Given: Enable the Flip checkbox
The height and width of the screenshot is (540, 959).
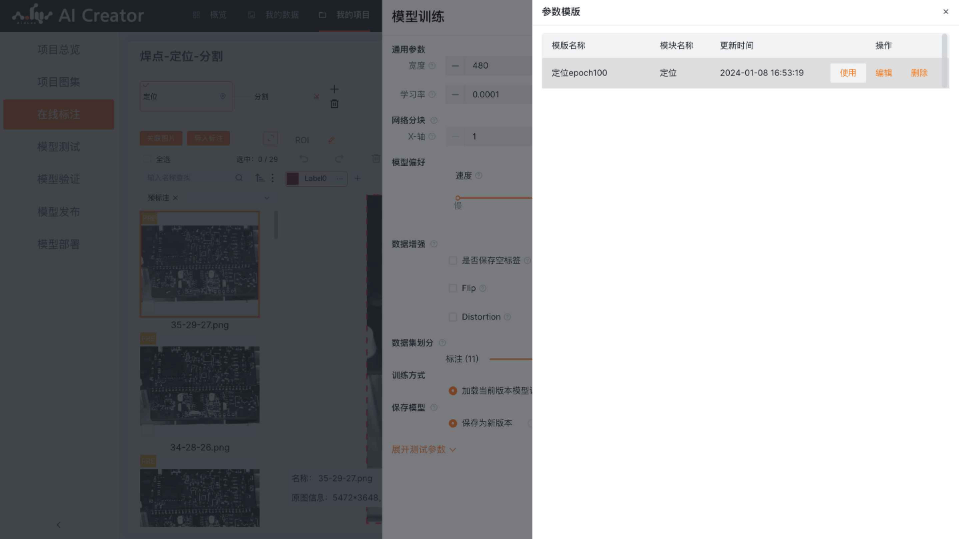Looking at the screenshot, I should pyautogui.click(x=453, y=288).
